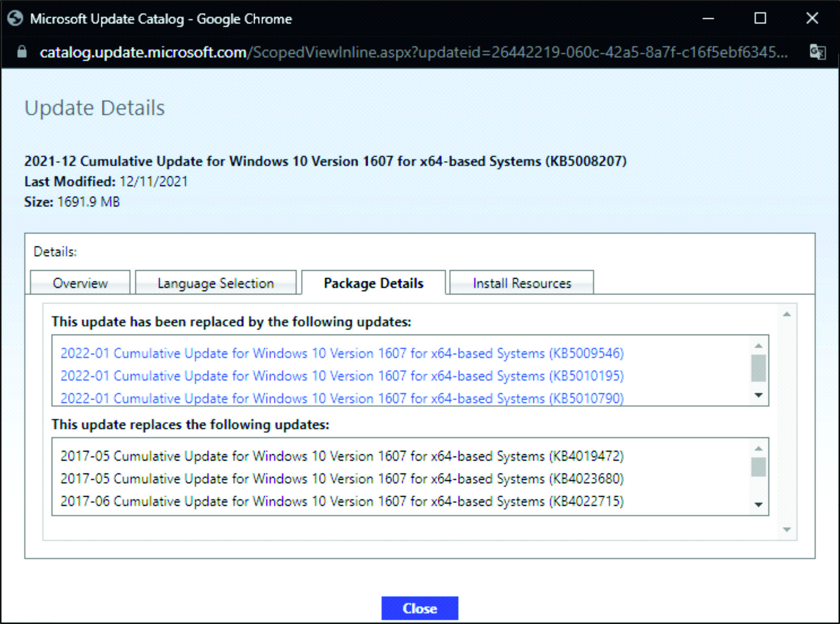The width and height of the screenshot is (840, 624).
Task: Open the KB5010790 replacement update link
Action: tap(342, 398)
